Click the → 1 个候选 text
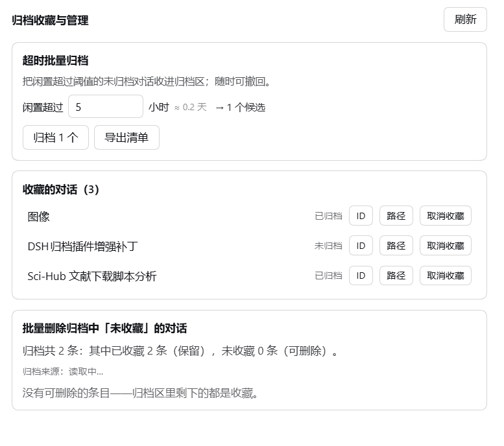The image size is (504, 446). click(x=241, y=108)
